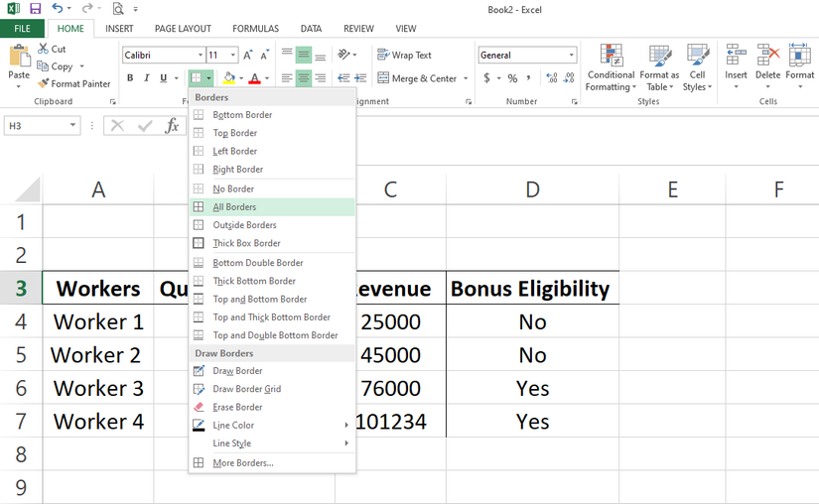The height and width of the screenshot is (504, 819).
Task: Open Clipboard group dialog launcher
Action: pyautogui.click(x=112, y=102)
